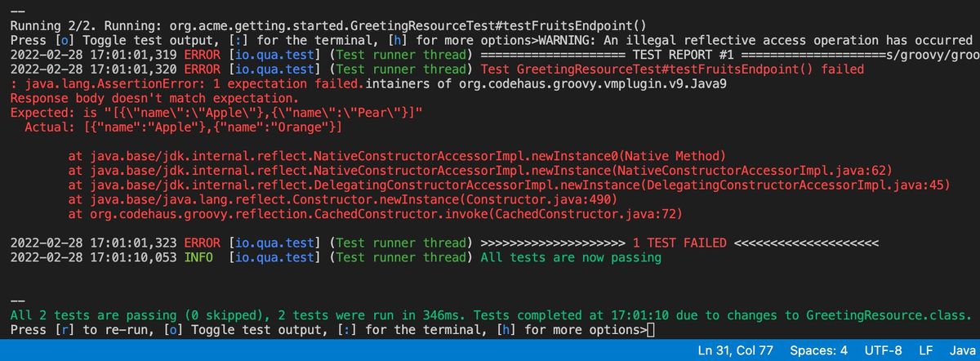Select the LF end-of-line sequence
980x361 pixels.
coord(925,350)
